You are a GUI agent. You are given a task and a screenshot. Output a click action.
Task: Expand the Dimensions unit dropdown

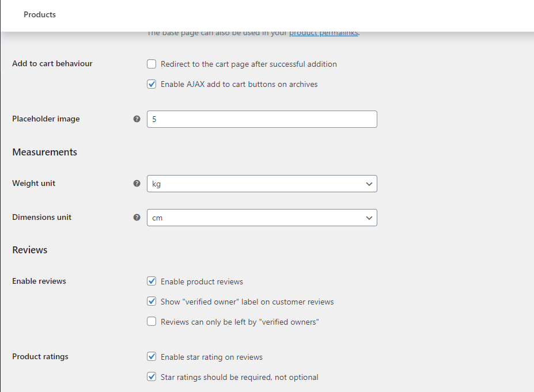pyautogui.click(x=262, y=218)
